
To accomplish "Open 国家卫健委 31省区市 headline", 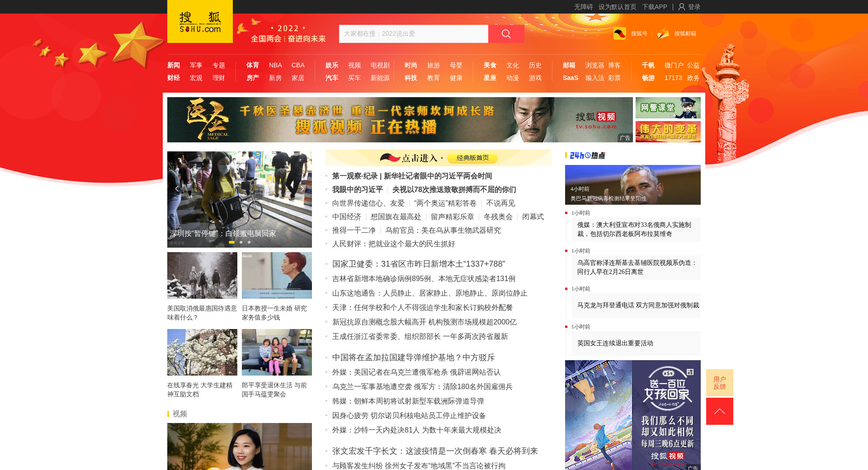I will point(418,264).
